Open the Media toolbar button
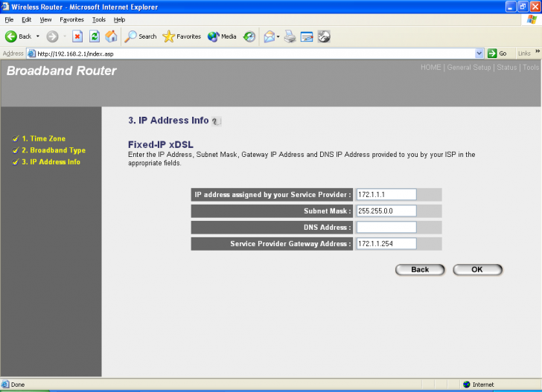 (x=222, y=36)
